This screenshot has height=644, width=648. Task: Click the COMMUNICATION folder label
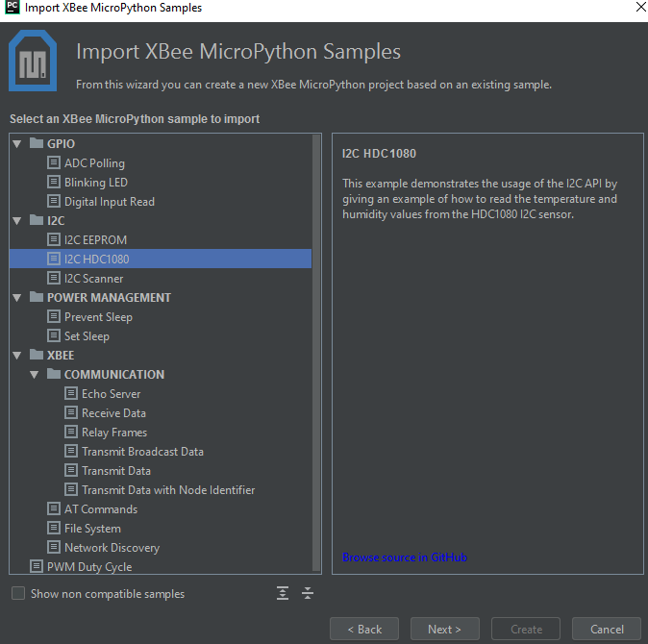tap(114, 374)
